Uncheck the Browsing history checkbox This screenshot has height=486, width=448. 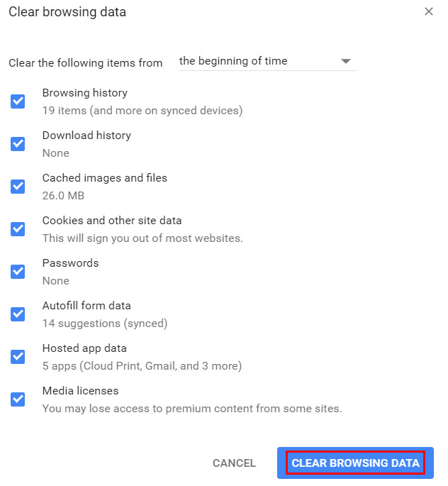18,101
